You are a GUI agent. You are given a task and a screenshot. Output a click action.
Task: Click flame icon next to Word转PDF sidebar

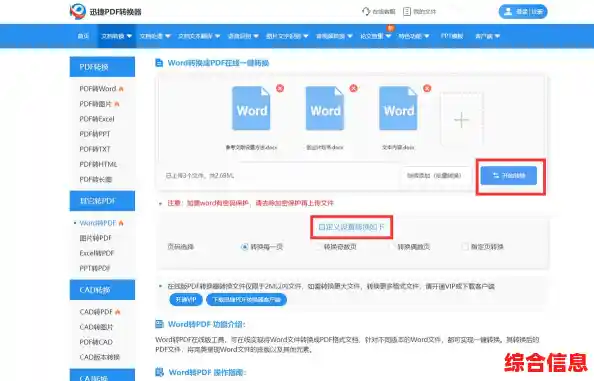[x=121, y=223]
